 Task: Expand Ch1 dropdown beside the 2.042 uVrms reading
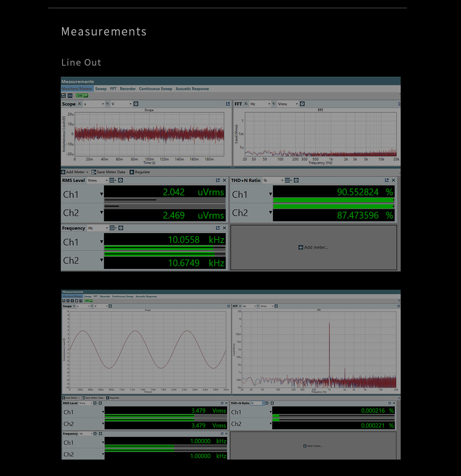click(x=101, y=194)
